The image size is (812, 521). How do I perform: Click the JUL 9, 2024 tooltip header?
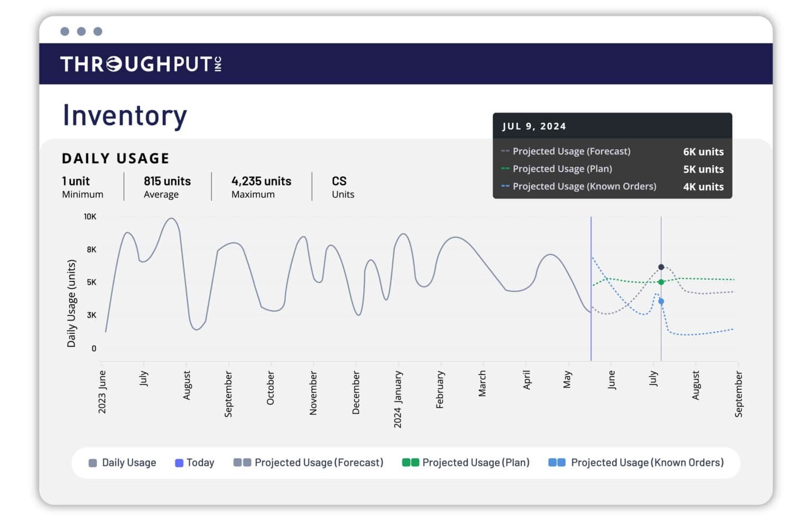534,126
